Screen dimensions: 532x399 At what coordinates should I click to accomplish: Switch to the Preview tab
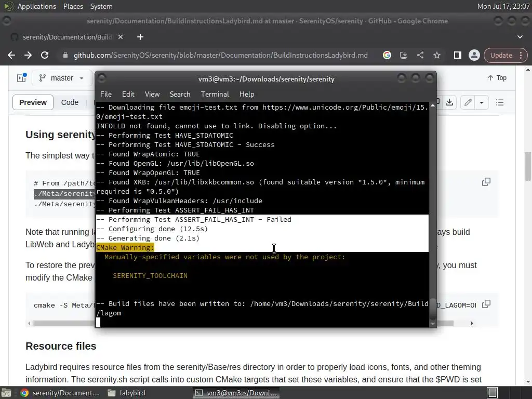click(33, 102)
